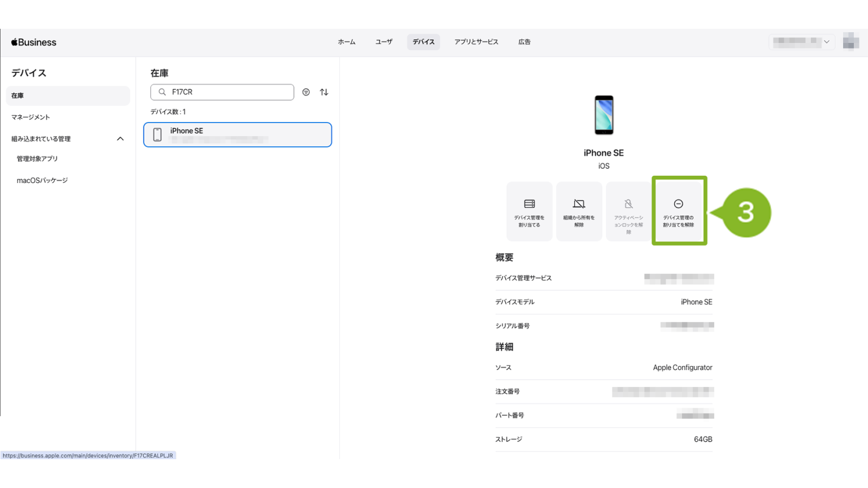Click the sort arrows icon
868x488 pixels.
324,92
